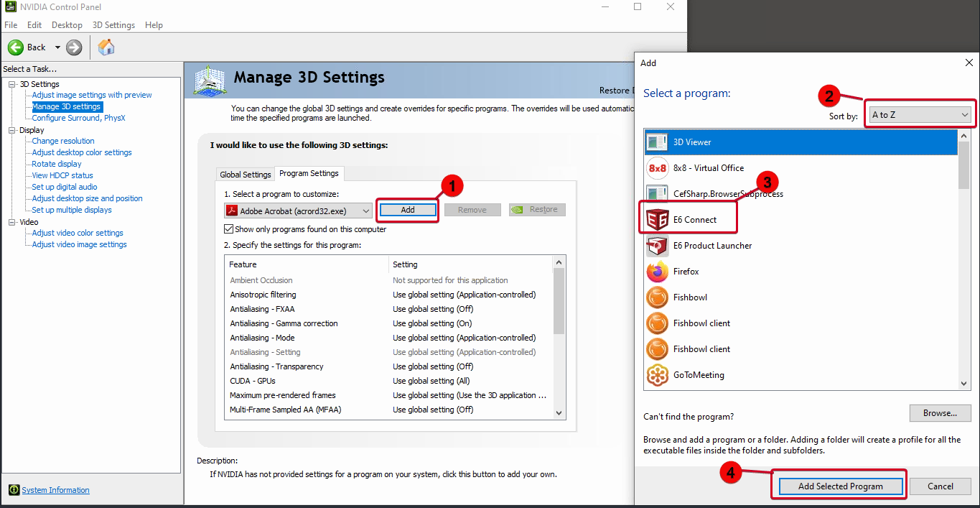Open the Sort by A to Z dropdown
This screenshot has width=980, height=508.
click(x=920, y=114)
